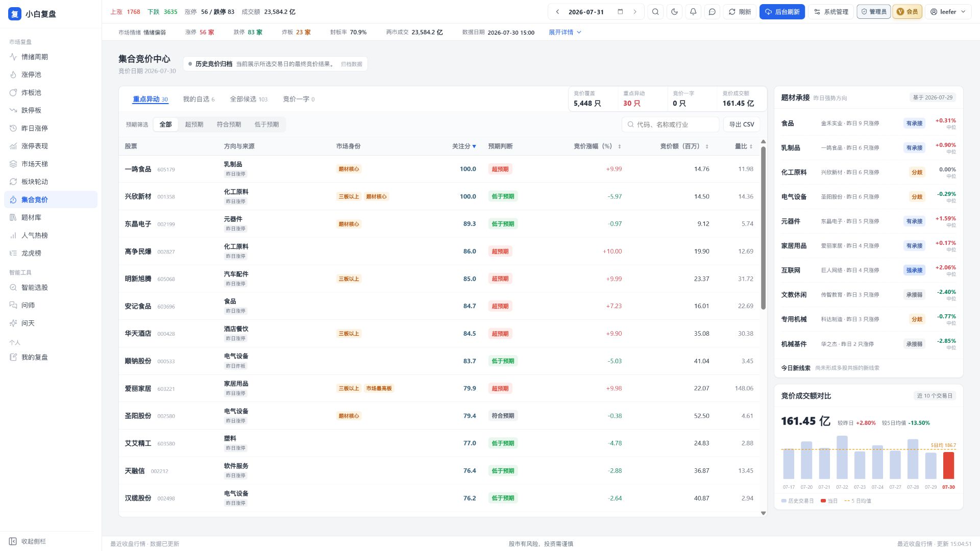The image size is (980, 551).
Task: Select 全部 expectation filter
Action: click(x=165, y=124)
